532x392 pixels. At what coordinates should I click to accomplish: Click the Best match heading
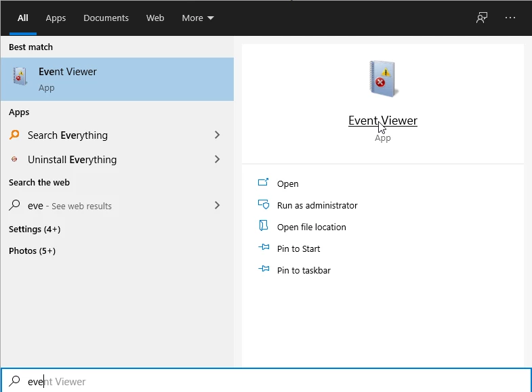coord(31,47)
